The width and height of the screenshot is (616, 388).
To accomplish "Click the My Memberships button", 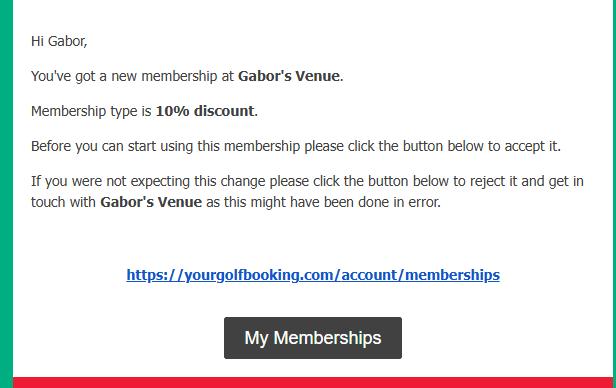I will click(x=313, y=338).
